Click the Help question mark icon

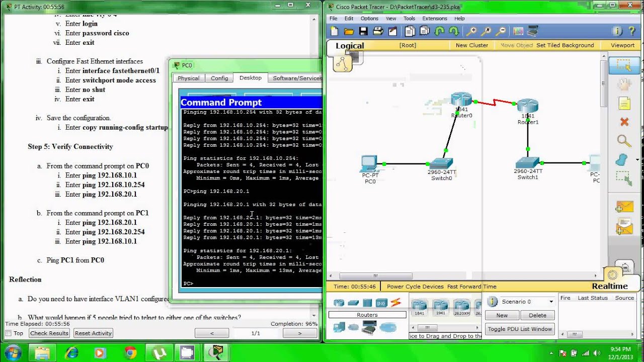[632, 31]
